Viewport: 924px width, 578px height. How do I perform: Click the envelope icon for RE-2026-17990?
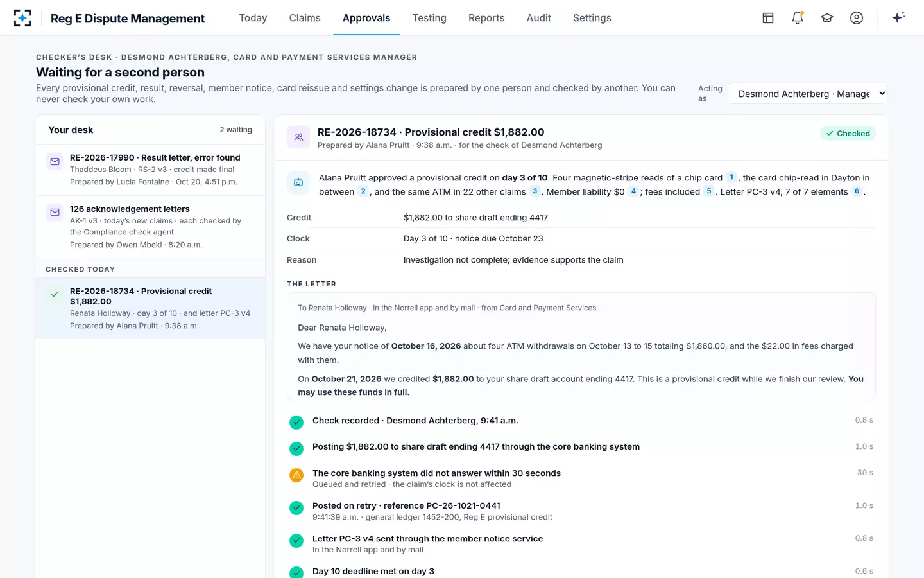click(55, 161)
